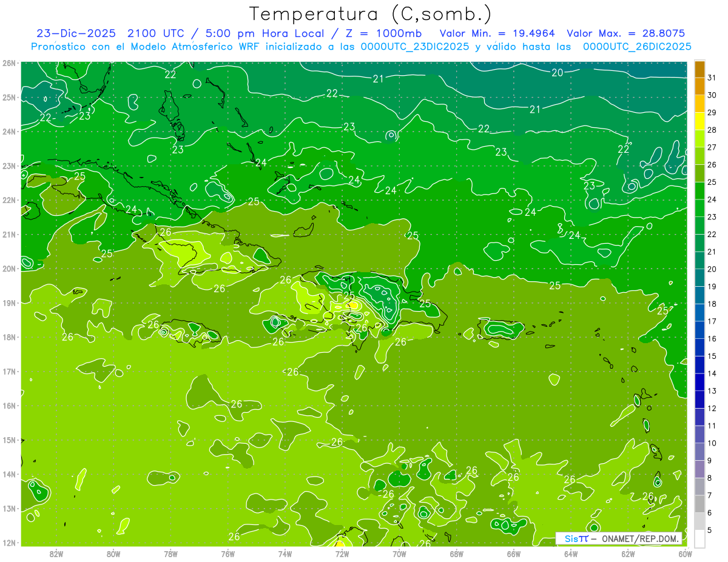
Task: Click the "64W" longitude axis label
Action: 571,554
